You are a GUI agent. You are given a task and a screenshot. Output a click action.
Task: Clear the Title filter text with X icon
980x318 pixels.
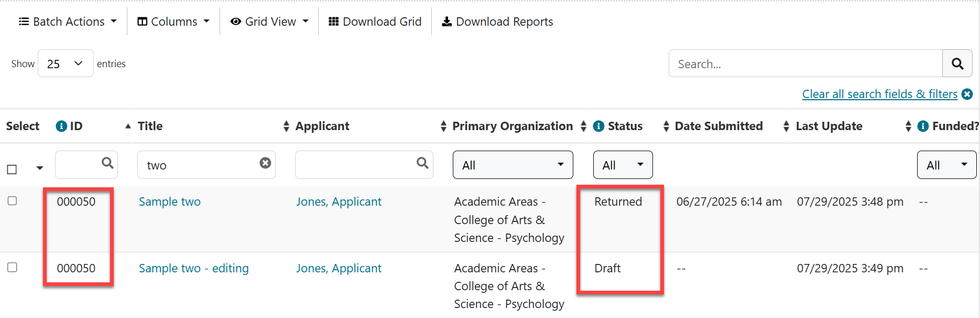265,163
